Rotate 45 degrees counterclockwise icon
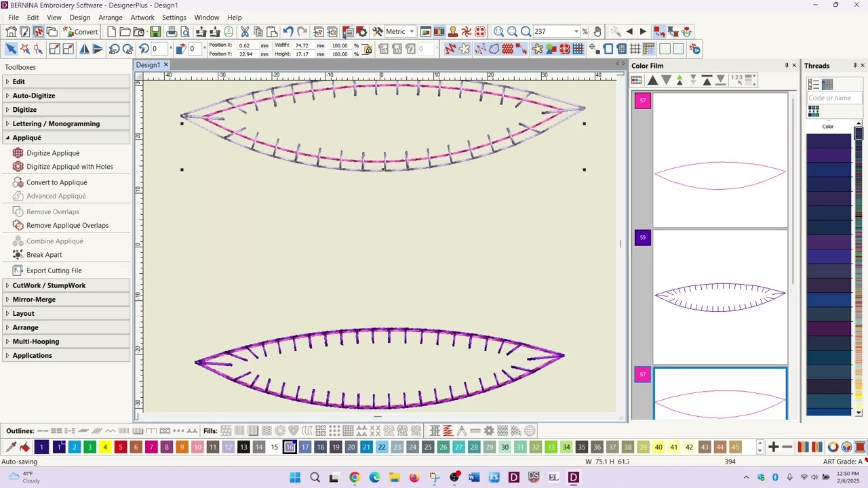Screen dimensions: 868x488 (x=113, y=49)
